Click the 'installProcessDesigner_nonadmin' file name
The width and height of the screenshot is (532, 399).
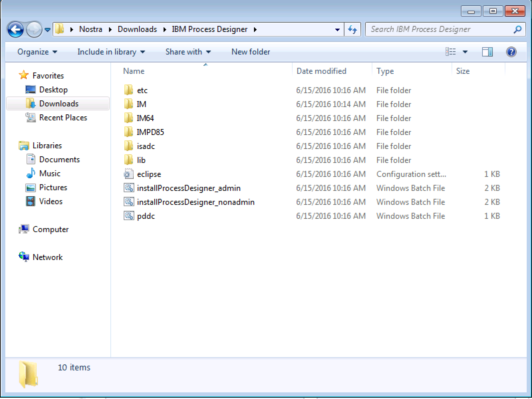click(x=196, y=202)
